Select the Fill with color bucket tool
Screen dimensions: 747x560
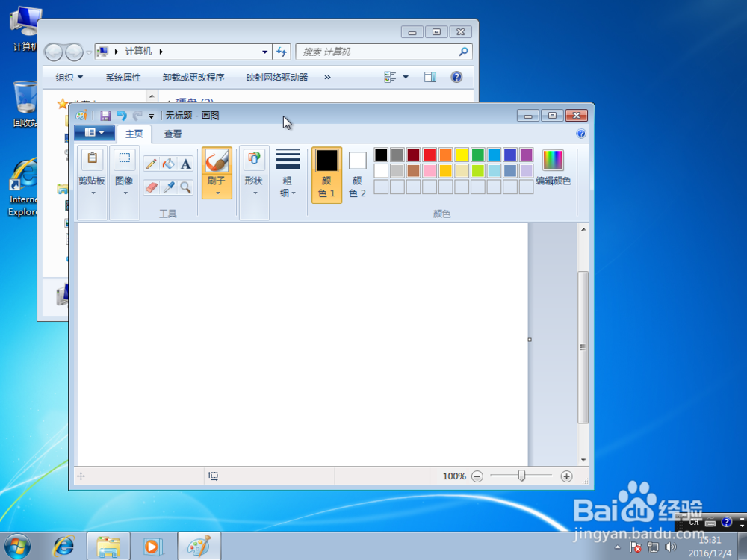pos(168,164)
